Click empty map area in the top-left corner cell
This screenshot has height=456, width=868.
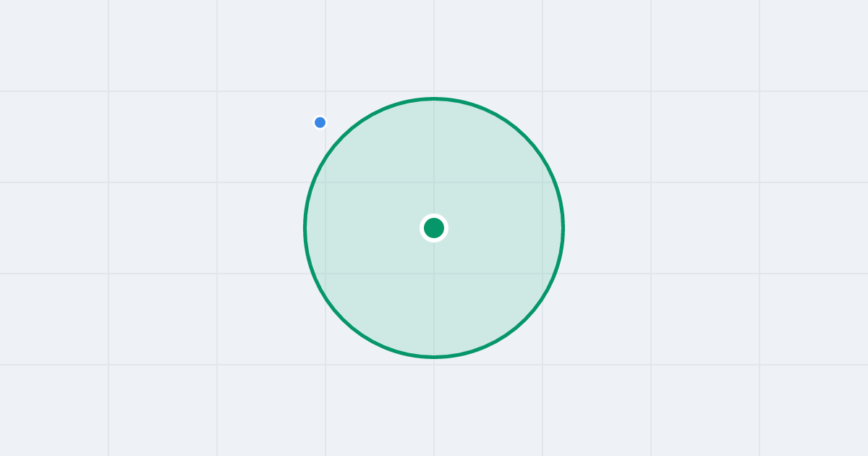[x=54, y=46]
